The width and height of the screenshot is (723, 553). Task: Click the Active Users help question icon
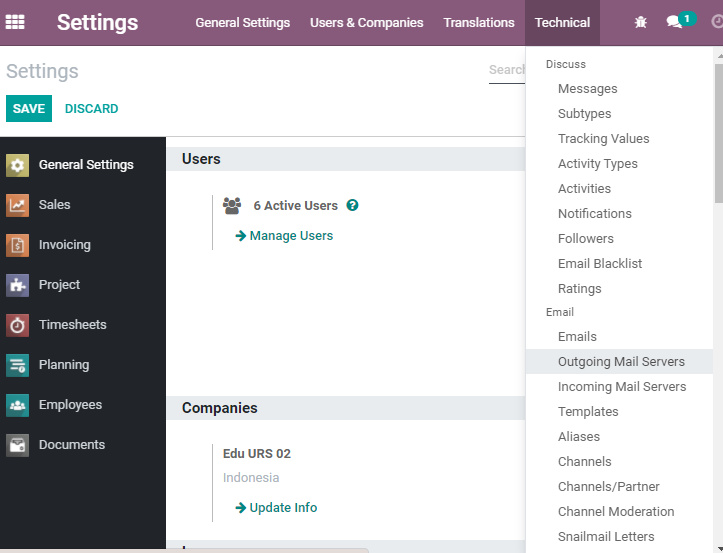(x=352, y=205)
